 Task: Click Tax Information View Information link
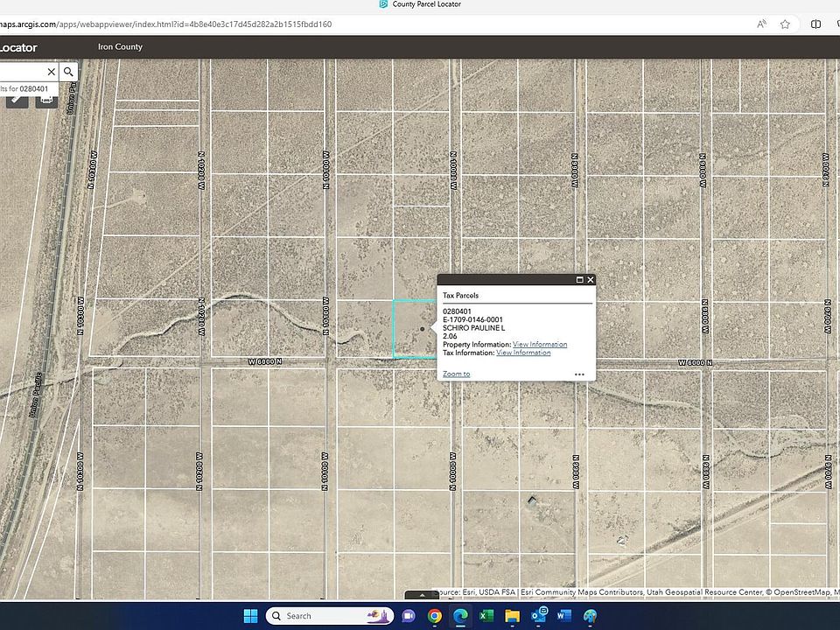[x=523, y=353]
